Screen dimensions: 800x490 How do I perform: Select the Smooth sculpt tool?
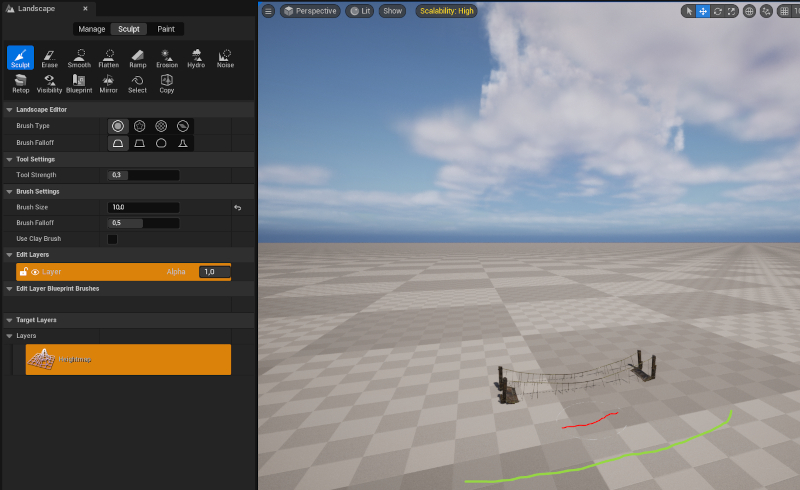(79, 57)
